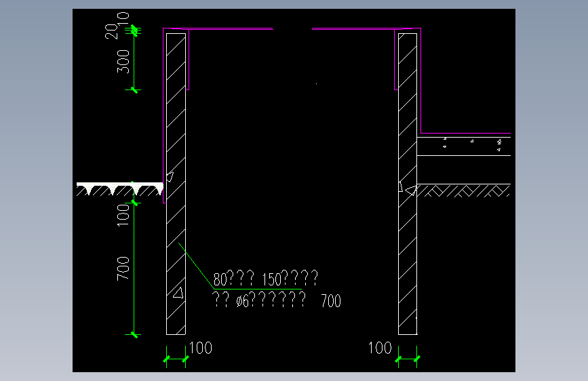Select the left hatched wall section

(x=176, y=184)
